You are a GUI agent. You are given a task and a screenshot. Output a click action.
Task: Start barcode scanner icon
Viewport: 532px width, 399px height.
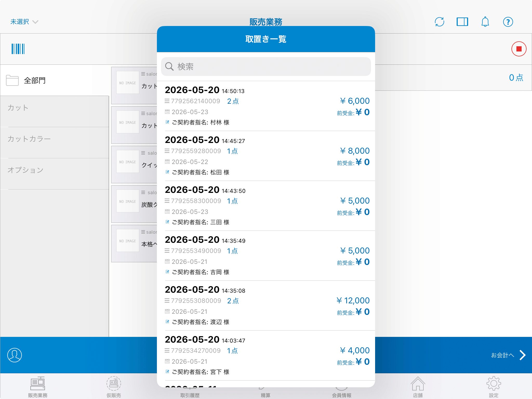[x=18, y=49]
